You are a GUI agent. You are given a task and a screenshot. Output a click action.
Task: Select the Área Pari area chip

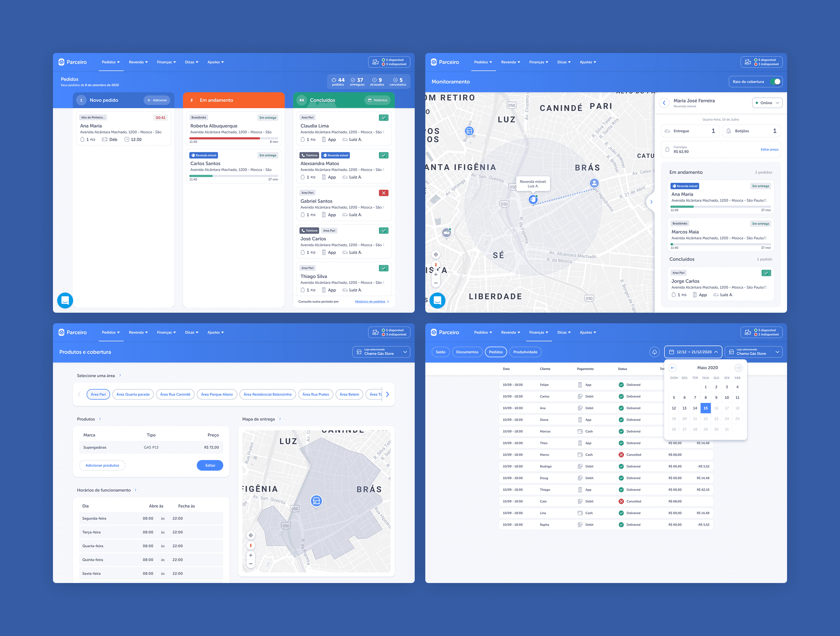[98, 394]
